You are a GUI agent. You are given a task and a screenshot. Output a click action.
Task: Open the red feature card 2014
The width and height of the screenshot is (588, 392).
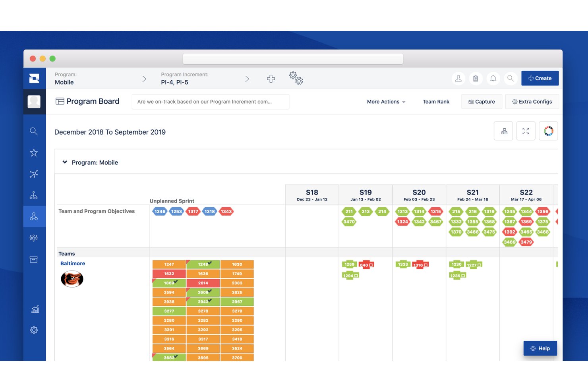[x=203, y=283]
